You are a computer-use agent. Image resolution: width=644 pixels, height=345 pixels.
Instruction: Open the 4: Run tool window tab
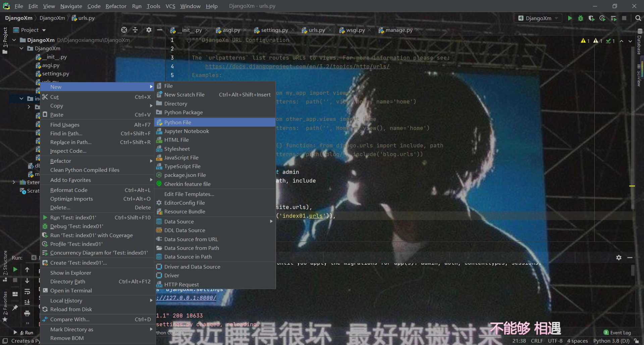23,333
